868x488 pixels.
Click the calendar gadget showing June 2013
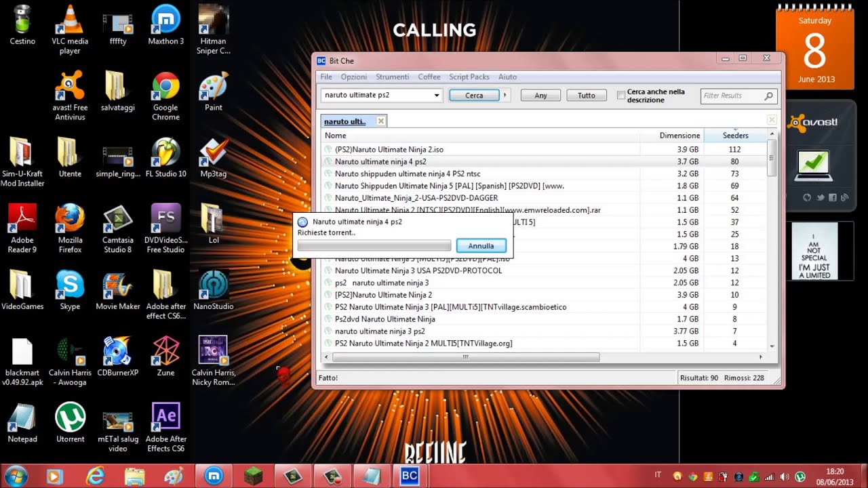[x=814, y=46]
